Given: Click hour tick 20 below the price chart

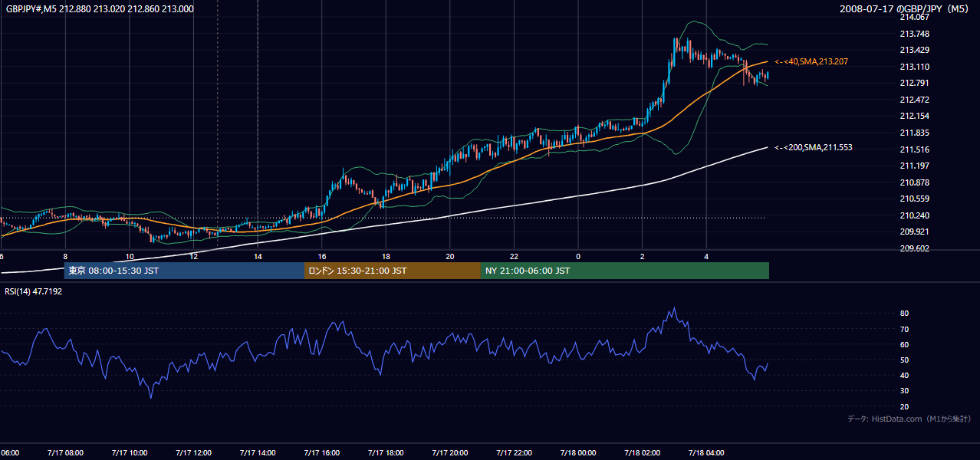Looking at the screenshot, I should pyautogui.click(x=450, y=257).
